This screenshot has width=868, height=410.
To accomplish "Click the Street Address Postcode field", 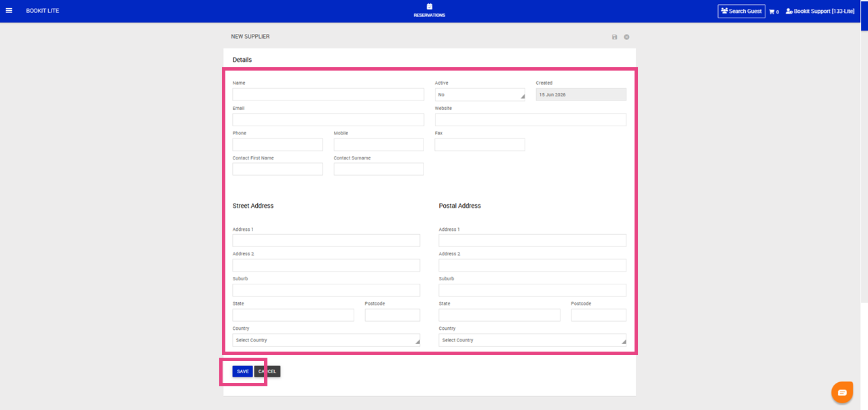I will (392, 315).
